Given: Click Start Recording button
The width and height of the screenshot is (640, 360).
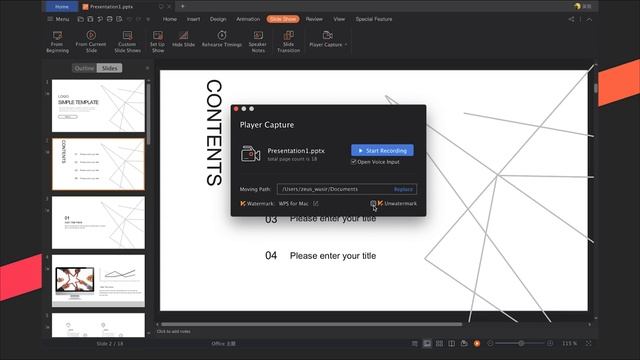Looking at the screenshot, I should click(x=382, y=150).
